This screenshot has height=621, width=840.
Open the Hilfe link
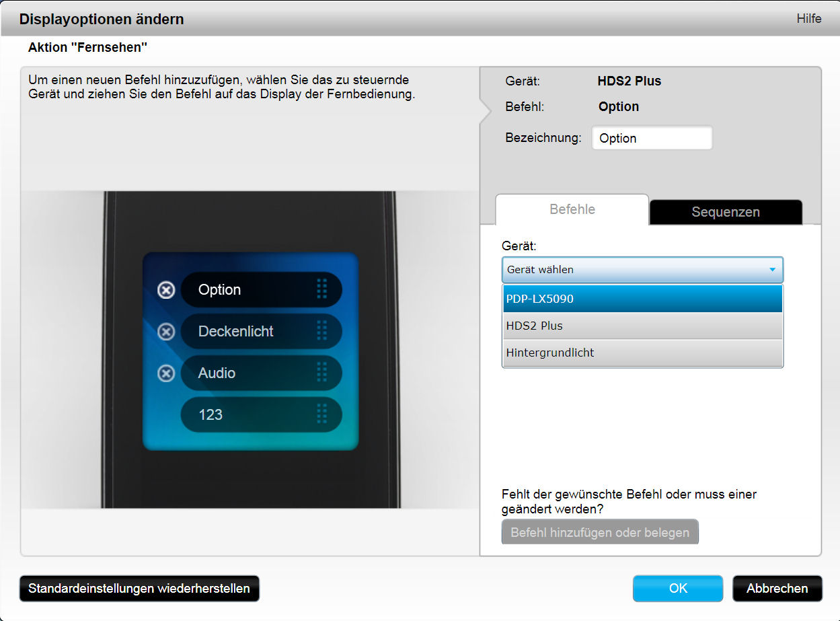[808, 19]
